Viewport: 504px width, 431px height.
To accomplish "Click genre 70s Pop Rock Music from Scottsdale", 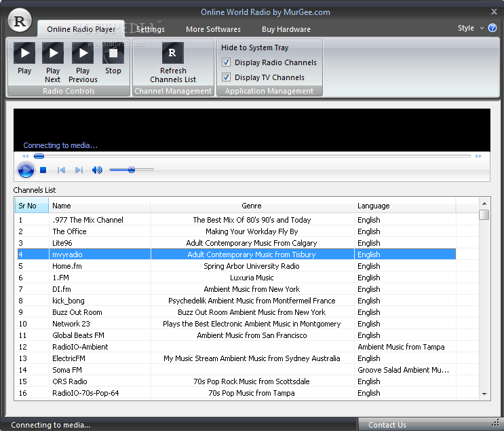I will (x=252, y=381).
